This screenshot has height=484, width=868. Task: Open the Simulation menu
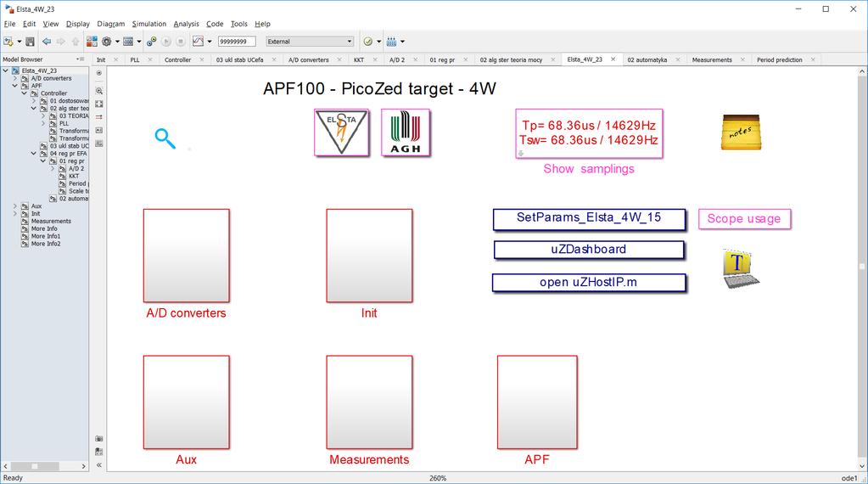tap(149, 24)
